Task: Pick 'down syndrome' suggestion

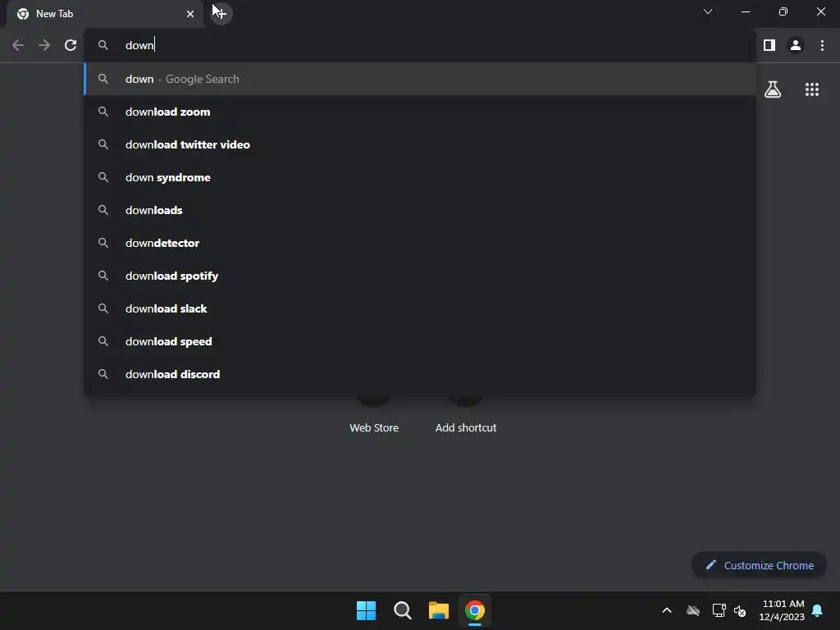Action: [x=420, y=177]
